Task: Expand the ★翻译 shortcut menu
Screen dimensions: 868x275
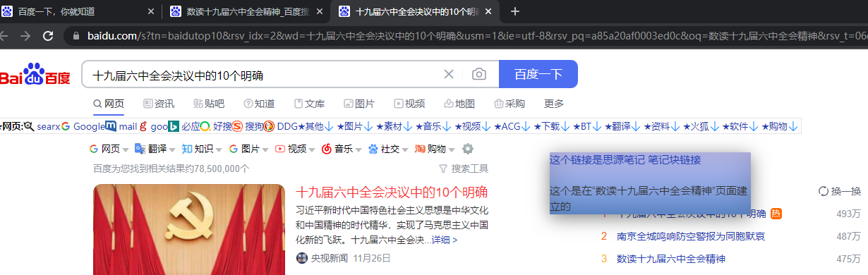Action: pyautogui.click(x=622, y=127)
